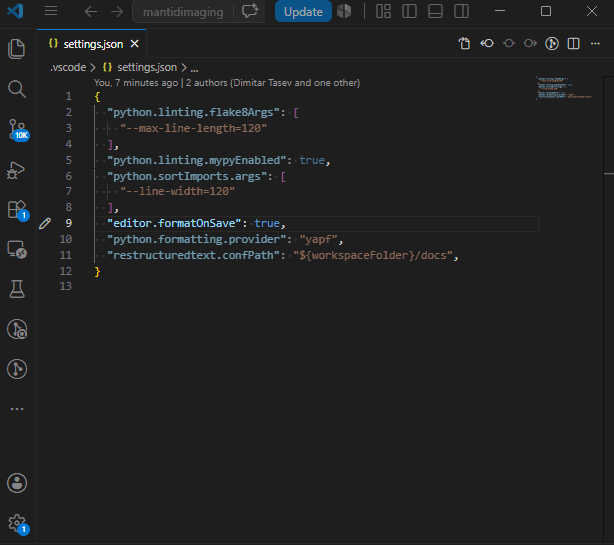Show additional views via ellipsis in activity bar
The width and height of the screenshot is (614, 545).
click(x=17, y=409)
